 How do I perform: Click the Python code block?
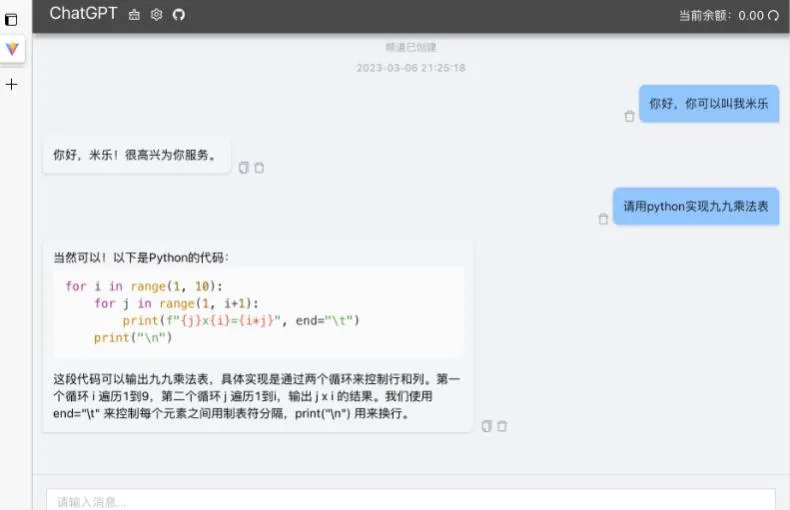258,312
